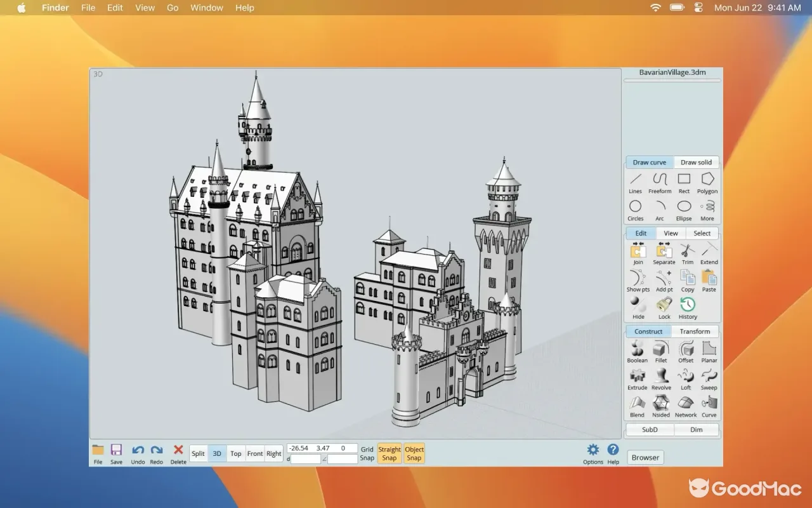This screenshot has width=812, height=508.
Task: Open the Browser panel button
Action: click(645, 457)
